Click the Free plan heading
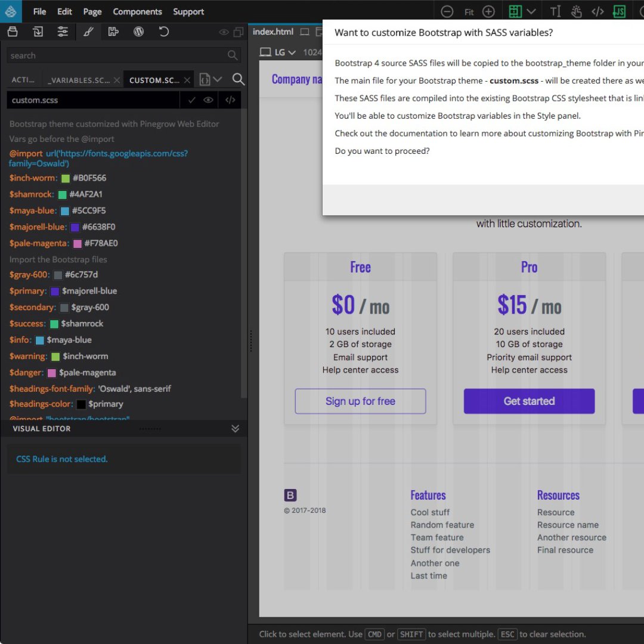644x644 pixels. 360,267
